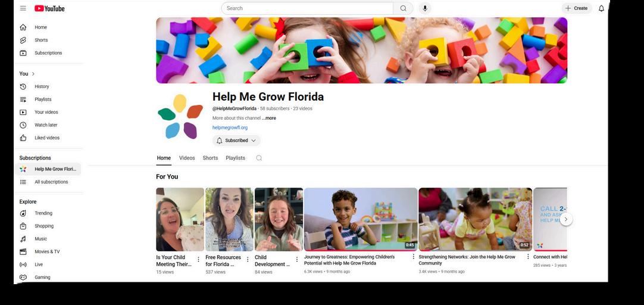The height and width of the screenshot is (305, 644).
Task: Expand channel description with ...more
Action: pyautogui.click(x=269, y=118)
